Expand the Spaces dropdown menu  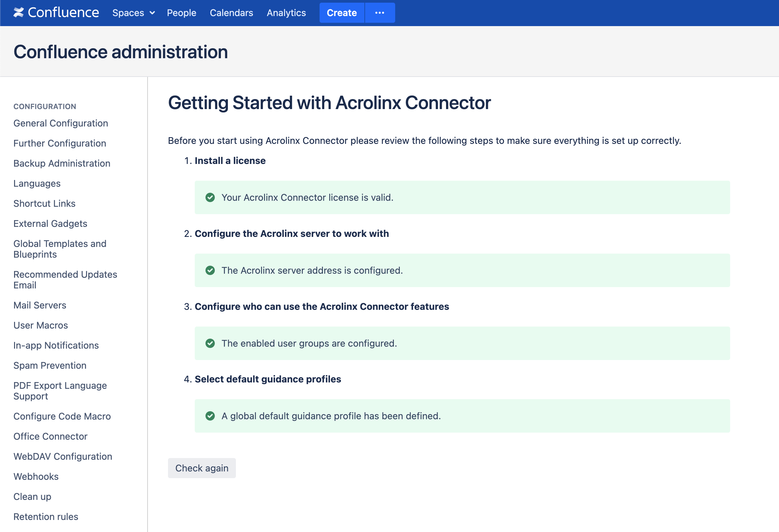pos(134,13)
